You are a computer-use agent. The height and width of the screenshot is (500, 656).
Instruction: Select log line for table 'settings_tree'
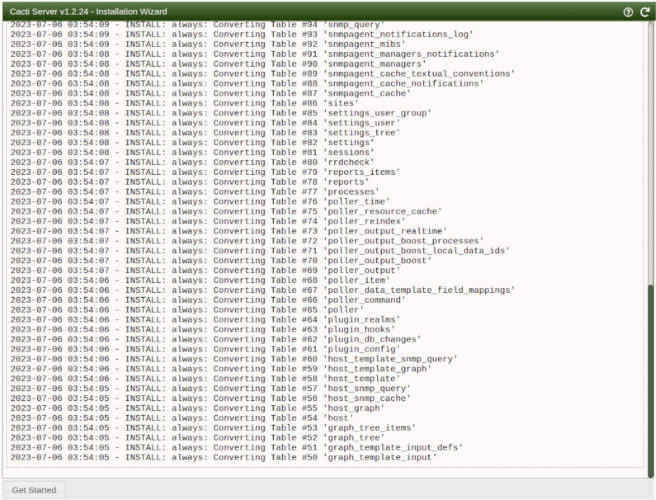pyautogui.click(x=205, y=133)
